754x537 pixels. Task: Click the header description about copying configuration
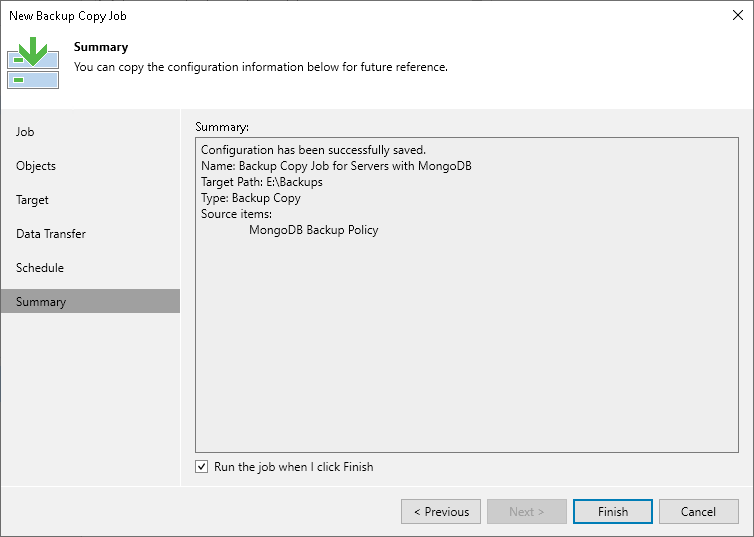click(261, 67)
